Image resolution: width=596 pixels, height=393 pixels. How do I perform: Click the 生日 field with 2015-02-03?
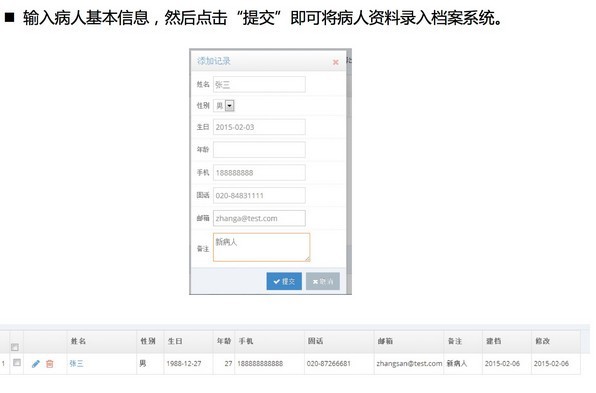[x=259, y=127]
